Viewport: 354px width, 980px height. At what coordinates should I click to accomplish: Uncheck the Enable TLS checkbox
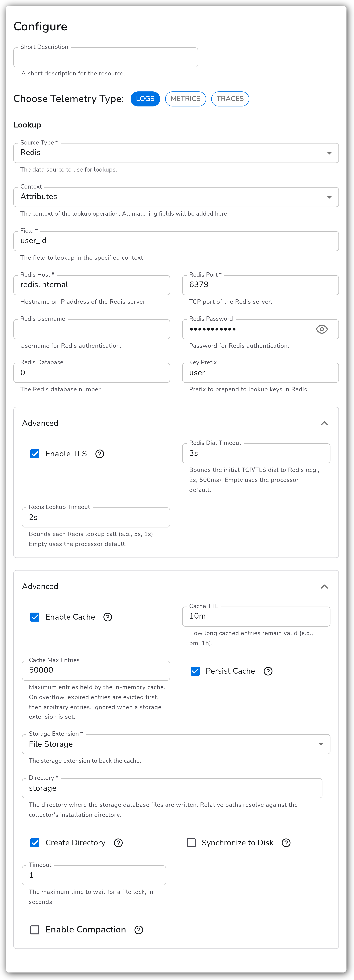pos(35,454)
